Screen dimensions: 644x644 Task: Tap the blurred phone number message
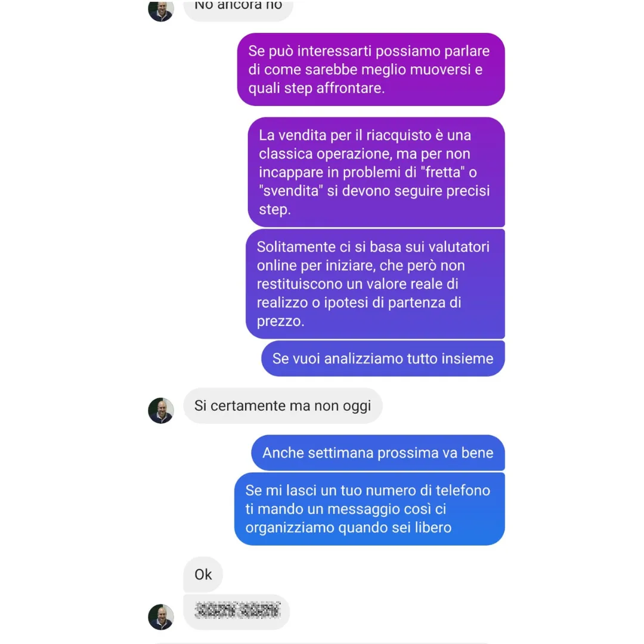pos(237,612)
